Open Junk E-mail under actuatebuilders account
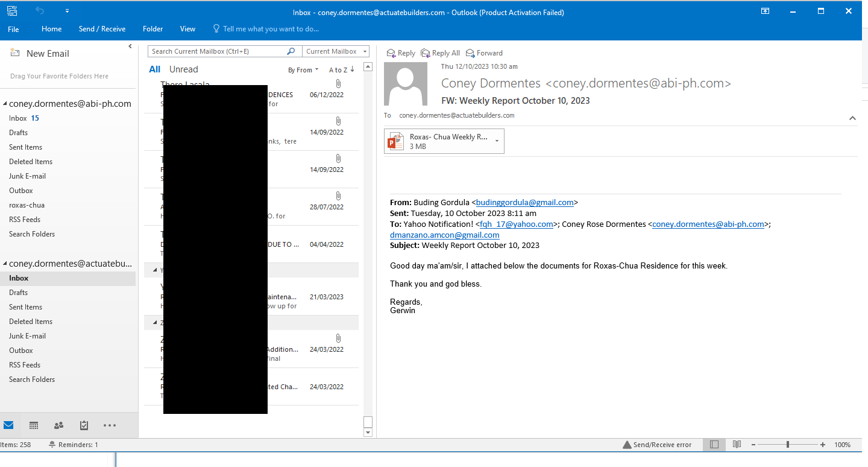Viewport: 868px width, 467px height. tap(28, 336)
